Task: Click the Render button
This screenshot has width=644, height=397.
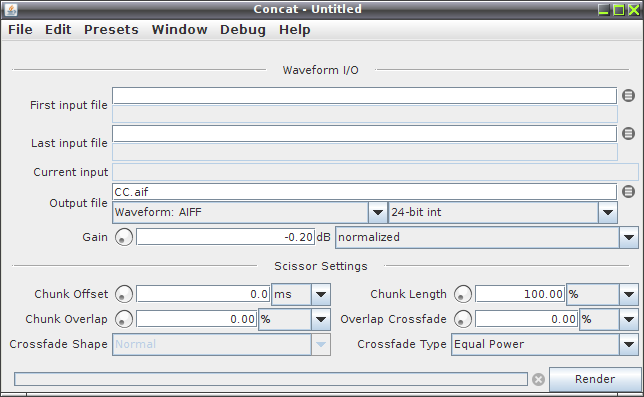Action: pyautogui.click(x=595, y=379)
